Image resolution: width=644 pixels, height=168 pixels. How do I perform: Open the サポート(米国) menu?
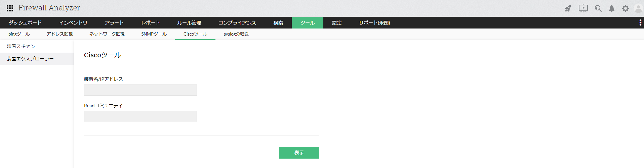click(x=374, y=23)
